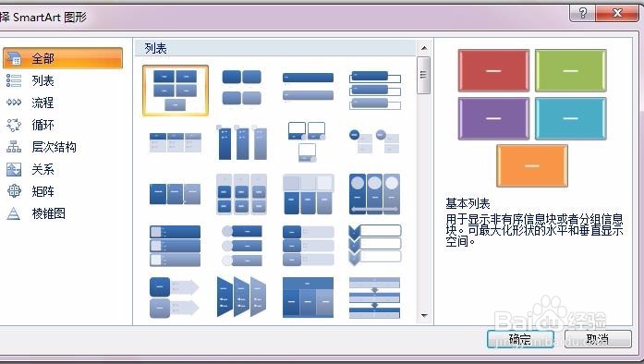Click the layout description paragraph text
This screenshot has width=644, height=364.
tap(534, 229)
